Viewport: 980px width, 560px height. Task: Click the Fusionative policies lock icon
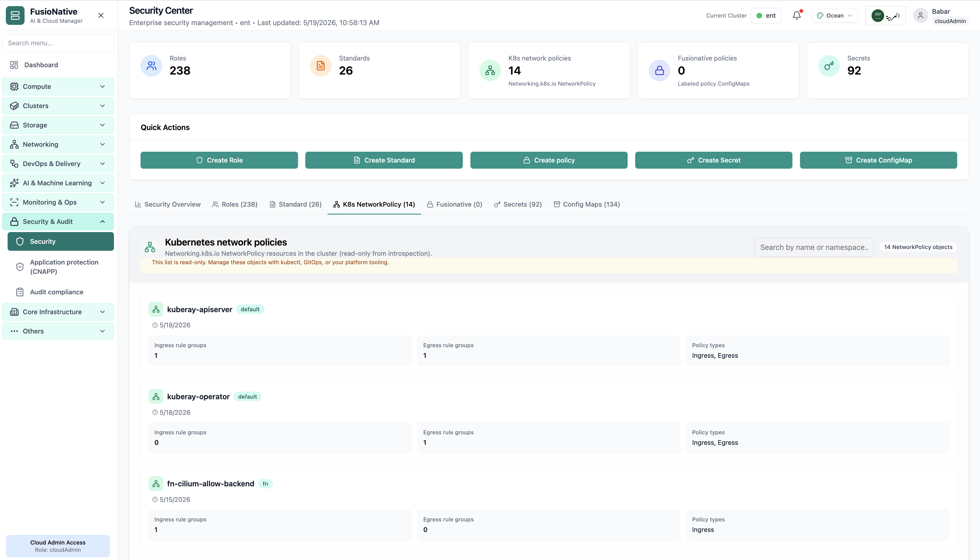[x=660, y=70]
